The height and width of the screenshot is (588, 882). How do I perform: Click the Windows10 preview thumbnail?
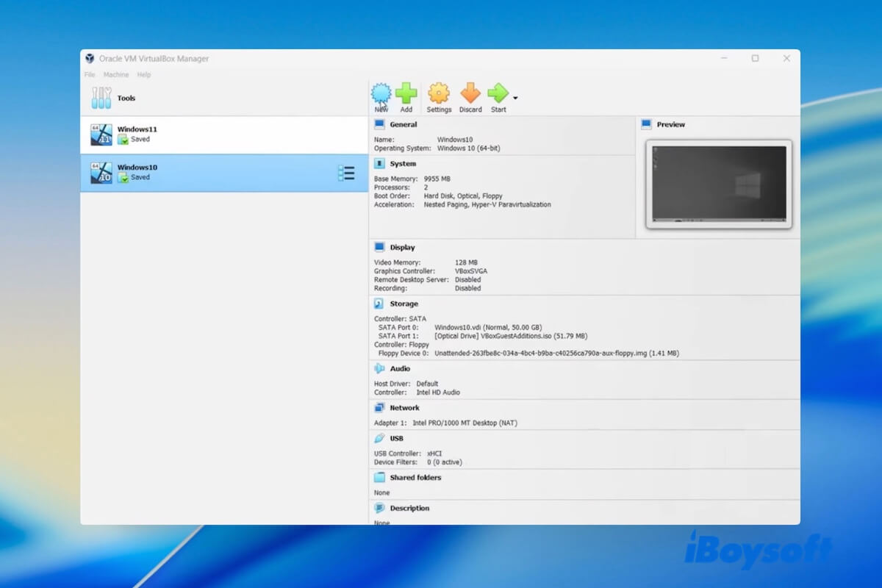(719, 184)
